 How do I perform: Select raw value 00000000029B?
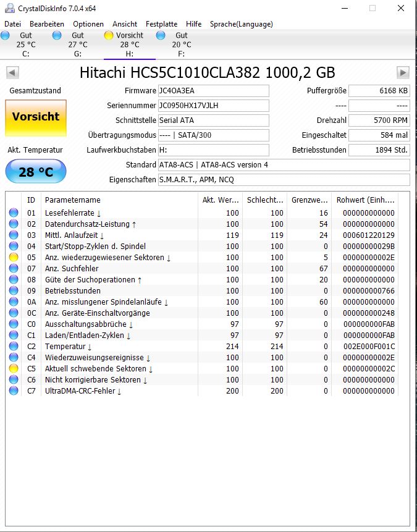pos(368,246)
